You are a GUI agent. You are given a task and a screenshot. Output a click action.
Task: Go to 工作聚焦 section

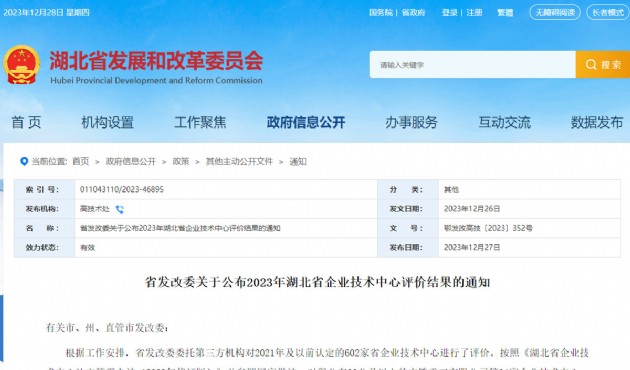(x=200, y=122)
